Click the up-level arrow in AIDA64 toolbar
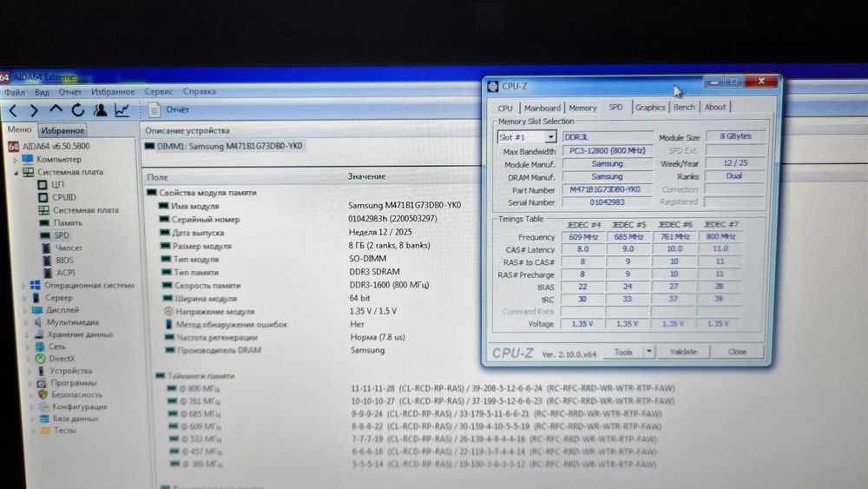 point(56,109)
